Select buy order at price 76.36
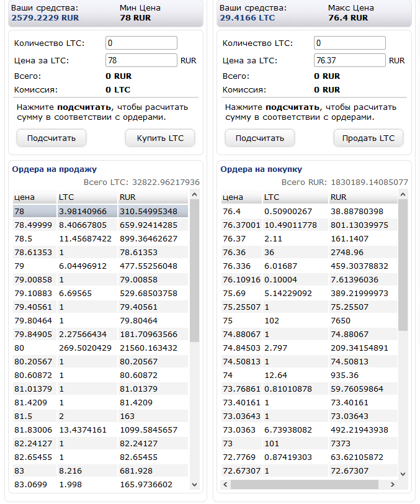This screenshot has height=504, width=420. [309, 253]
